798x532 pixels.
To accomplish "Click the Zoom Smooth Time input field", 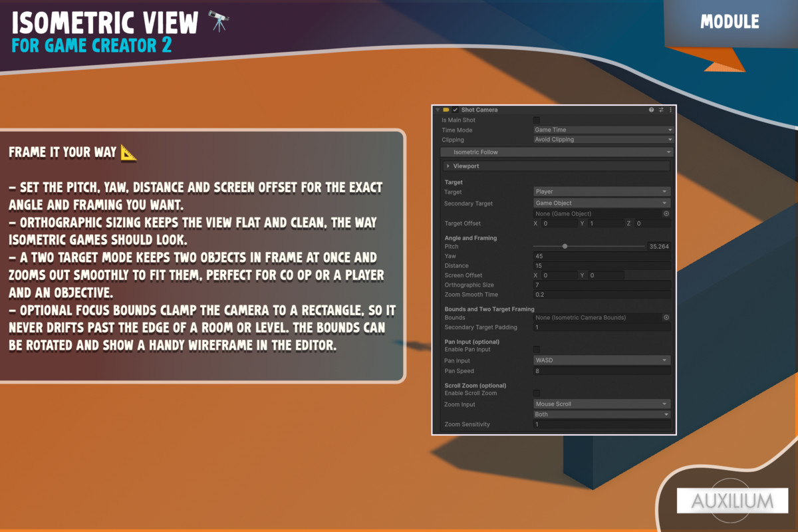I will pos(602,295).
